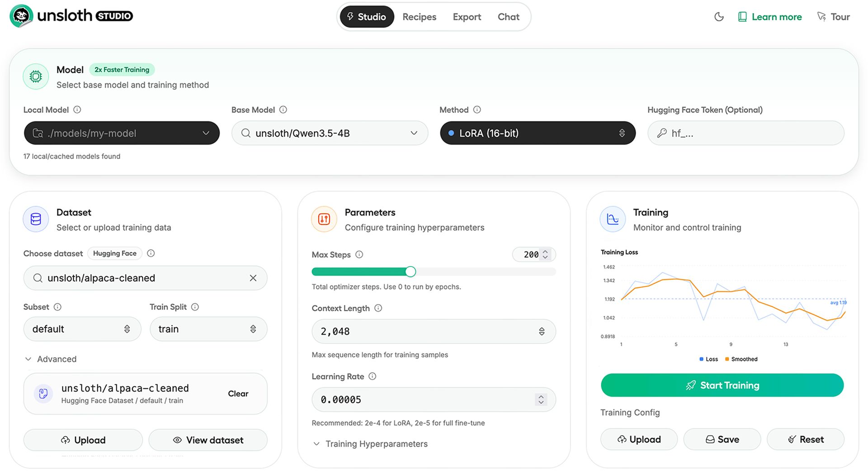
Task: Click the Model chip icon
Action: (36, 76)
